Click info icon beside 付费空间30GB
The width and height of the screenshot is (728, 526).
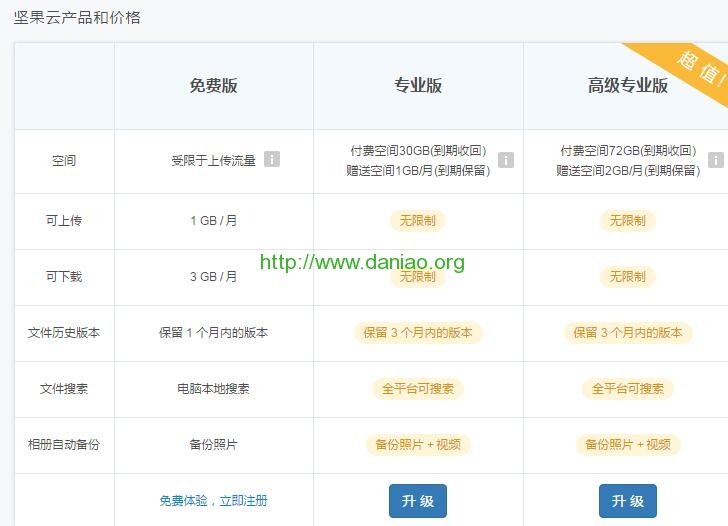pyautogui.click(x=506, y=160)
